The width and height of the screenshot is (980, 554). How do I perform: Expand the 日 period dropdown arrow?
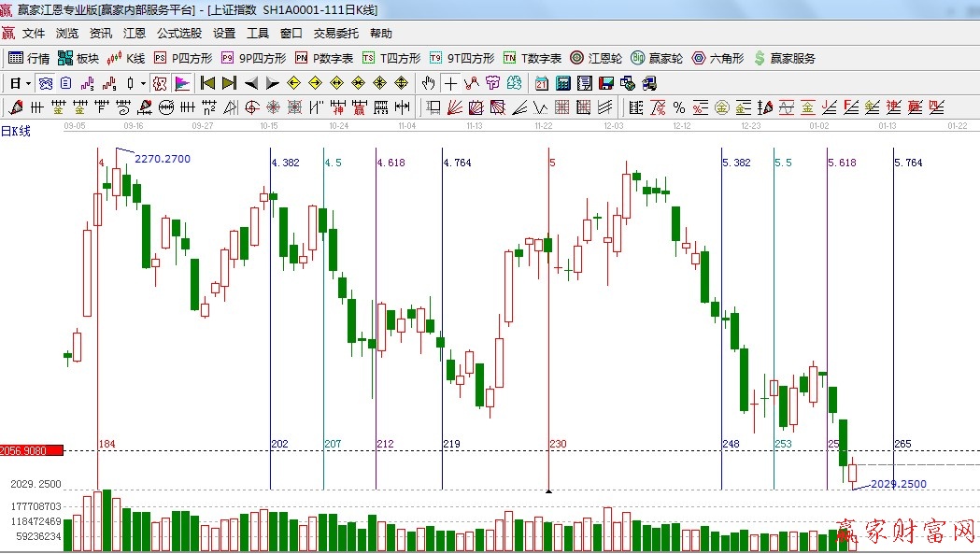pyautogui.click(x=29, y=83)
